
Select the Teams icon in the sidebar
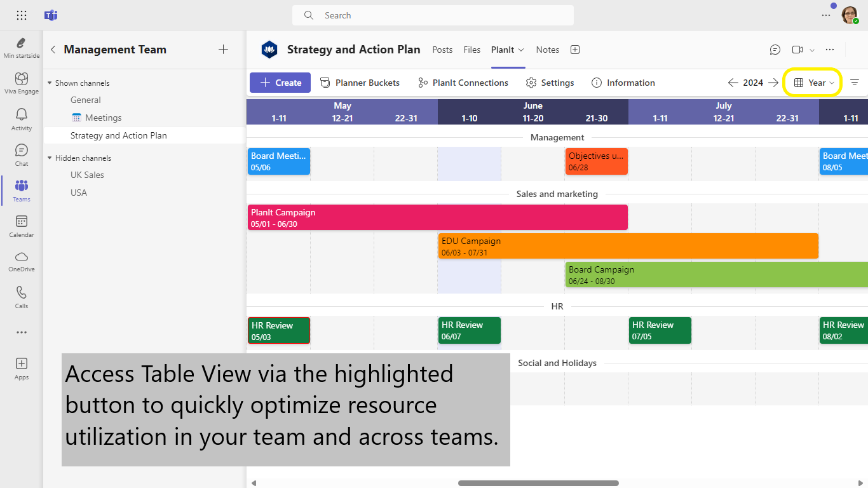(22, 190)
